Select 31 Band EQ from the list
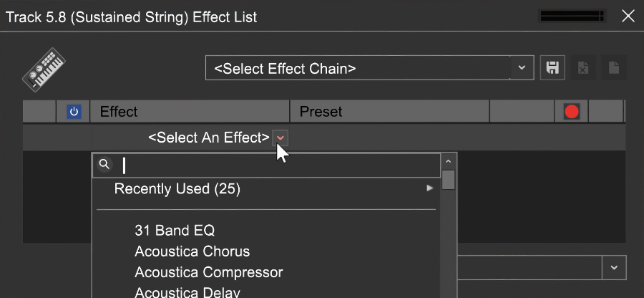The width and height of the screenshot is (644, 298). click(x=175, y=231)
